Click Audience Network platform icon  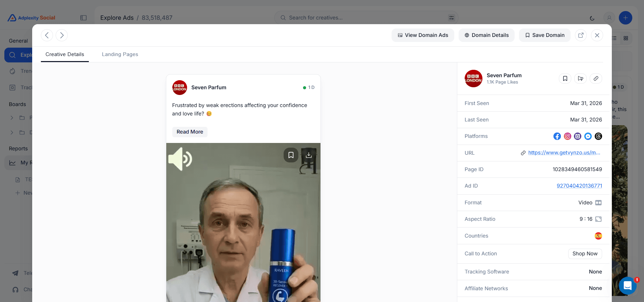click(578, 136)
